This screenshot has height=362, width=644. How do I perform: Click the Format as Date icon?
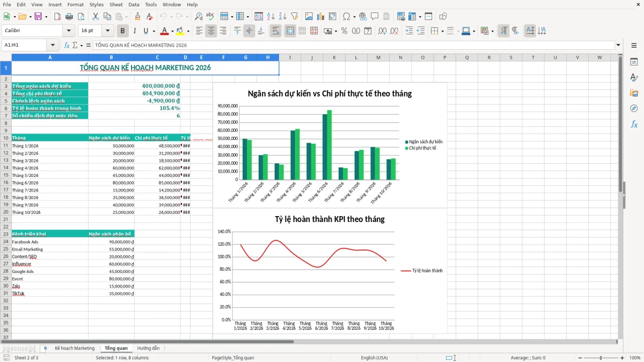pyautogui.click(x=368, y=31)
